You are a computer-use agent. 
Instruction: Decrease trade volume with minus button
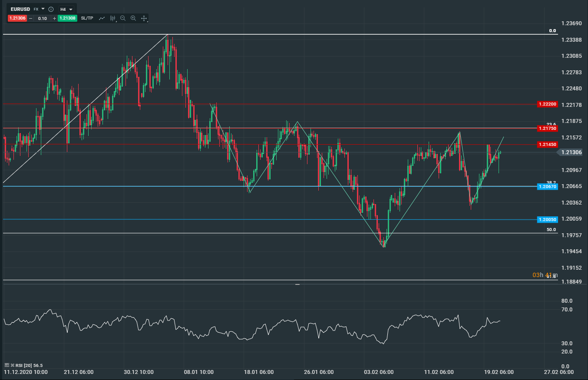tap(30, 18)
